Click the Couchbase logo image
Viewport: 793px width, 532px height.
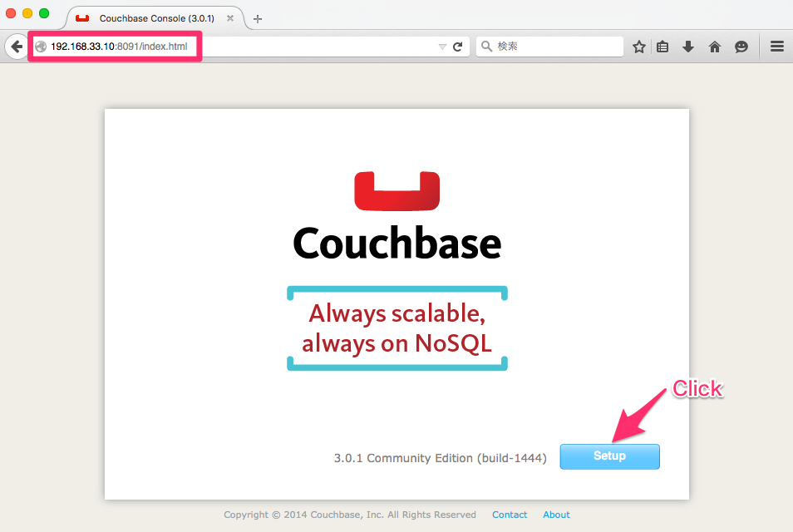tap(396, 190)
